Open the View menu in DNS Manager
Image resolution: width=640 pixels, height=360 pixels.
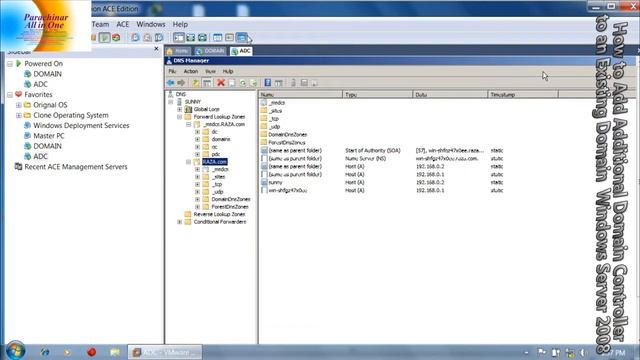click(211, 71)
